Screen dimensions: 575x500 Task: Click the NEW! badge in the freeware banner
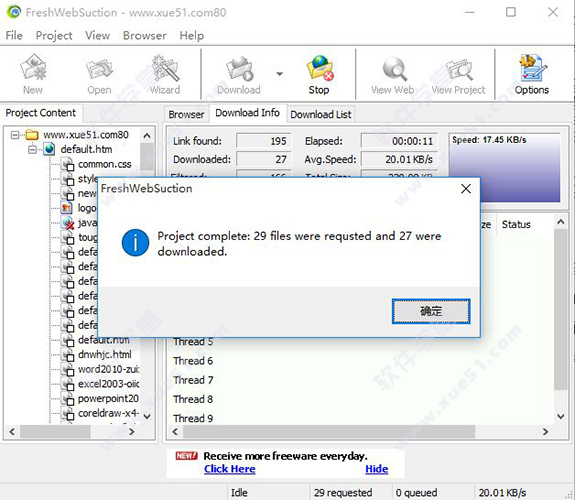point(186,456)
